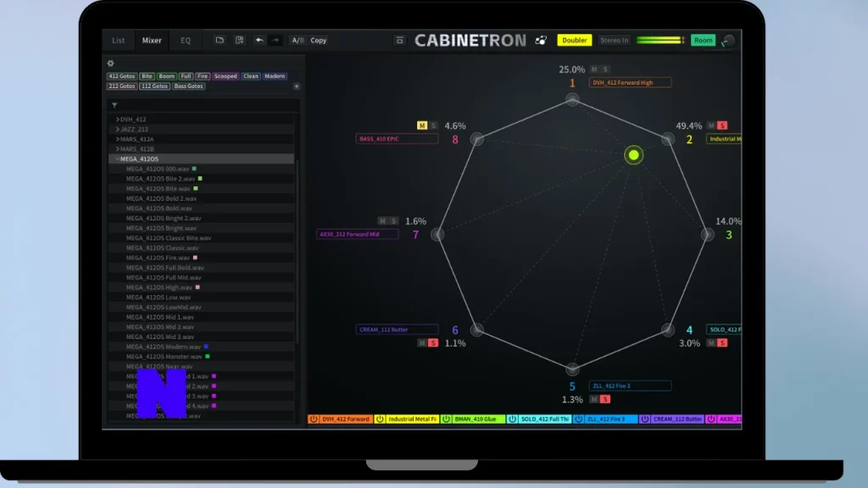Click the add tag plus icon
This screenshot has height=488, width=868.
297,86
